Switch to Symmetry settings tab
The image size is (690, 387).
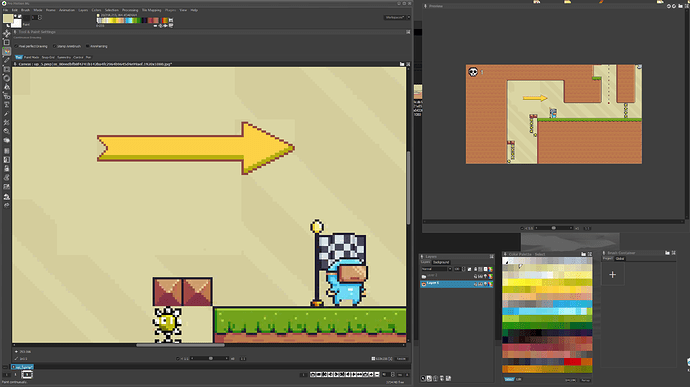click(x=64, y=57)
